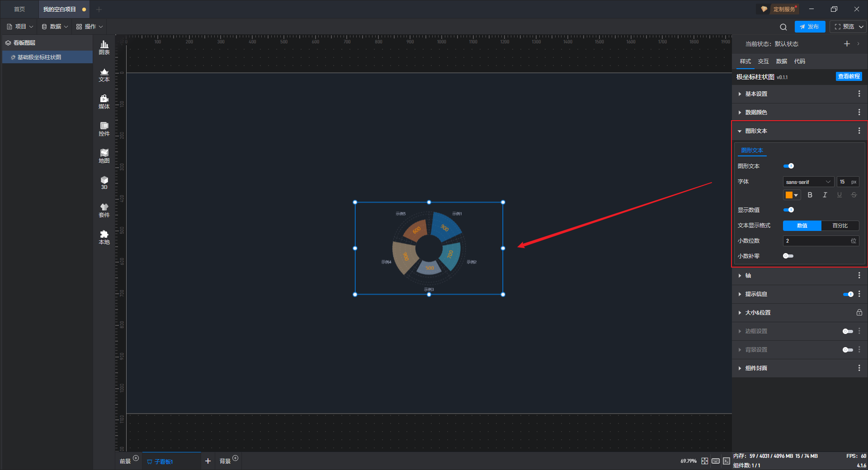The height and width of the screenshot is (470, 868).
Task: Open the orange font color picker
Action: (792, 195)
